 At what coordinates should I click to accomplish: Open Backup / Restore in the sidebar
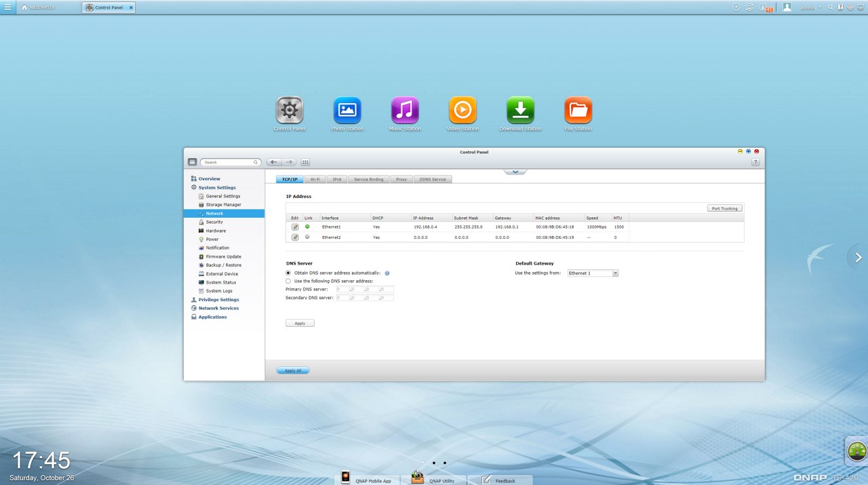(x=224, y=265)
